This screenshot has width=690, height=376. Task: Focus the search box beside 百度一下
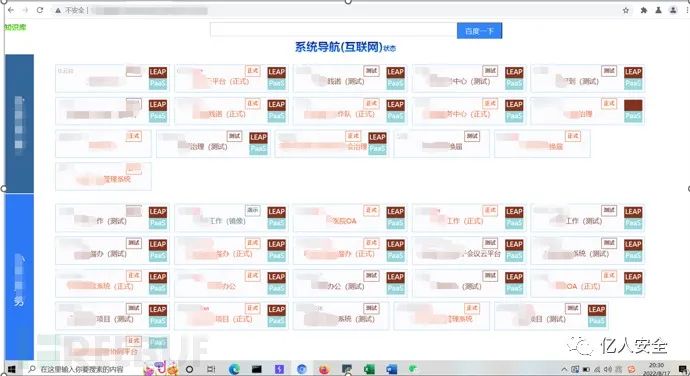click(x=334, y=30)
